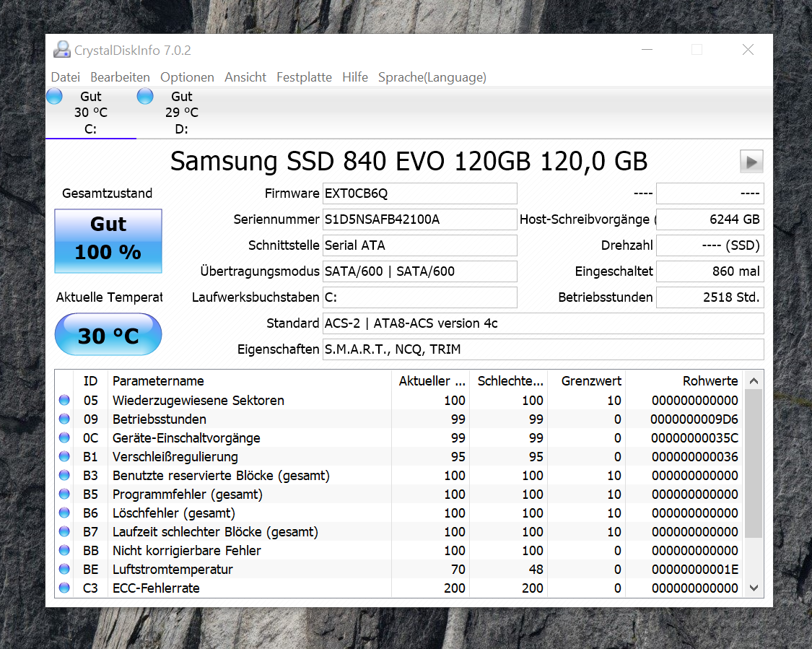Click the Übertragungsmodus field SATA/600
812x649 pixels.
(419, 271)
